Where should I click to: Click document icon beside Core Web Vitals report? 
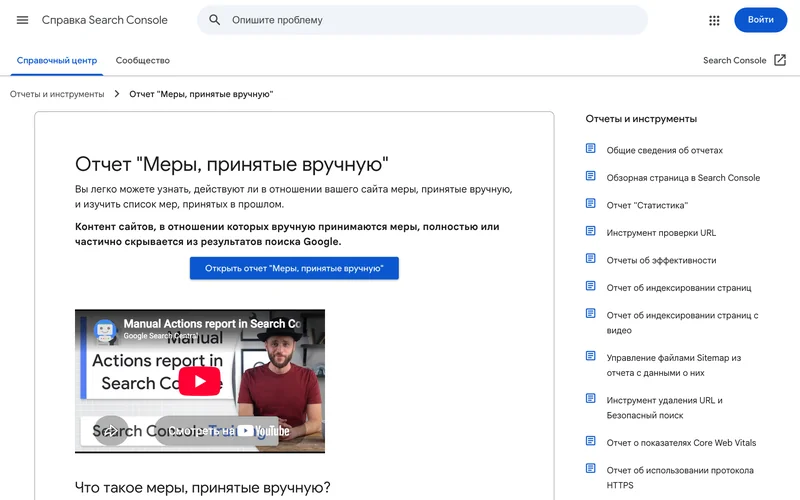point(591,441)
